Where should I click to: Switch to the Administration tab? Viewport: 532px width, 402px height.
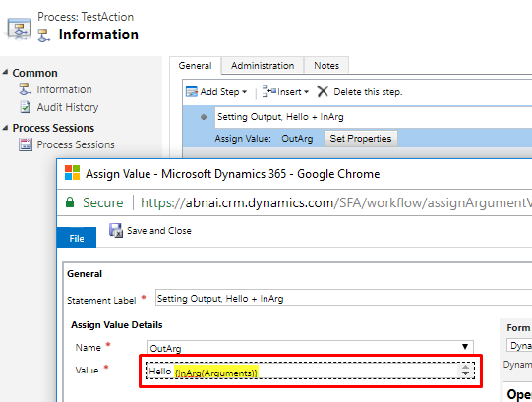pos(263,65)
